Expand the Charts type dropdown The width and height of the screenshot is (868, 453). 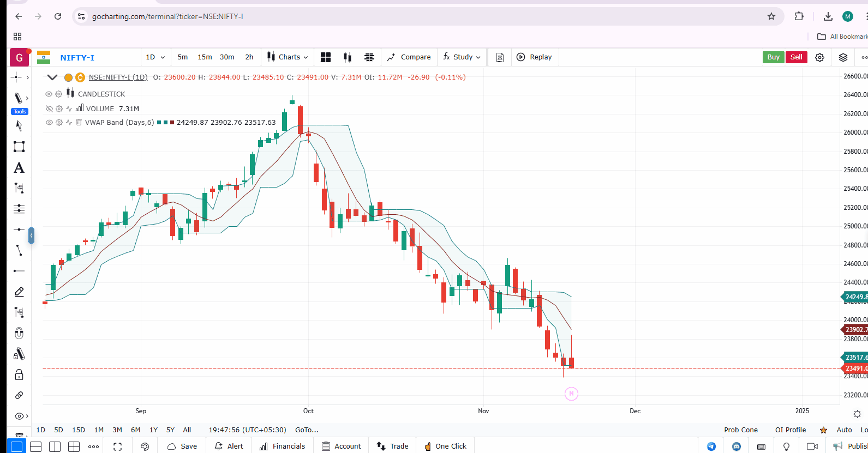[x=288, y=57]
